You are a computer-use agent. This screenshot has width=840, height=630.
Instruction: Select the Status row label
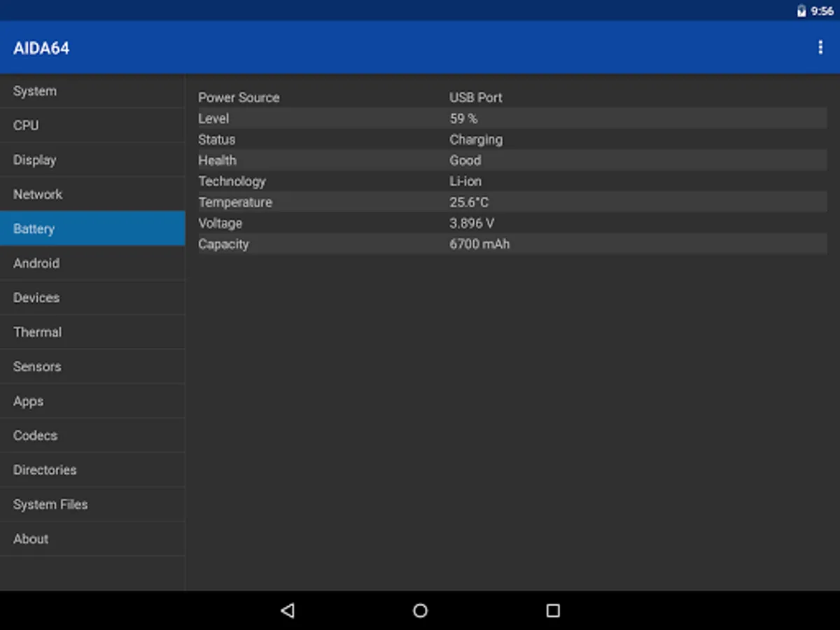tap(217, 139)
